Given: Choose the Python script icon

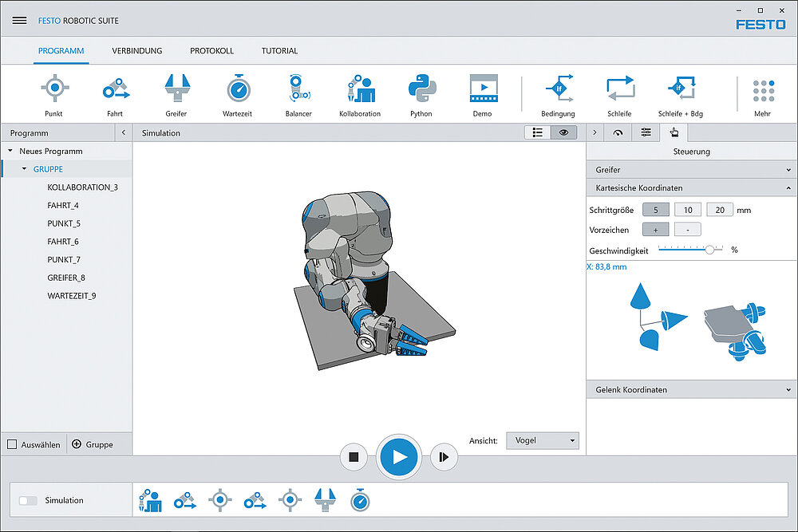Looking at the screenshot, I should 421,89.
